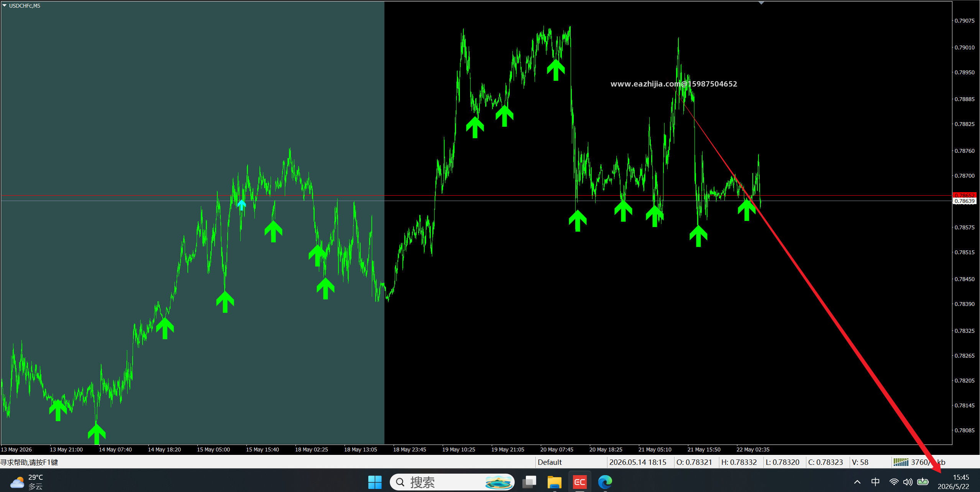The image size is (980, 492).
Task: Open the Wi-Fi network flyout
Action: pyautogui.click(x=894, y=482)
